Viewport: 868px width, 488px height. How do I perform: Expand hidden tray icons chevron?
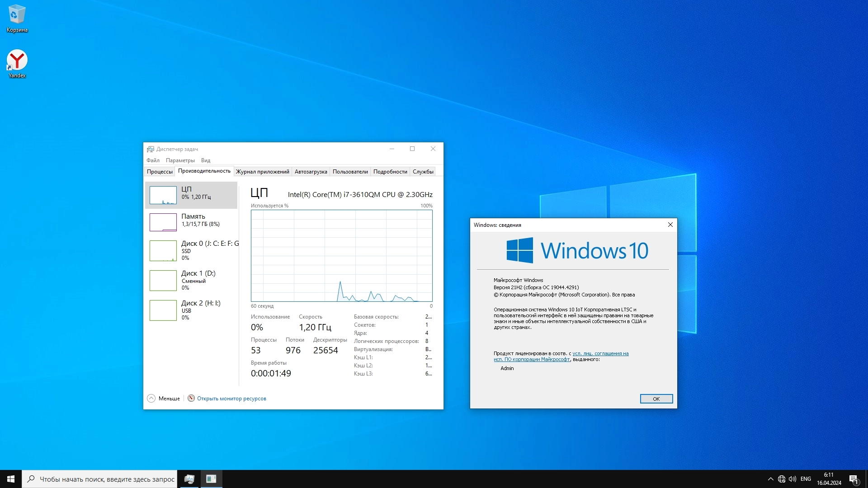point(770,479)
